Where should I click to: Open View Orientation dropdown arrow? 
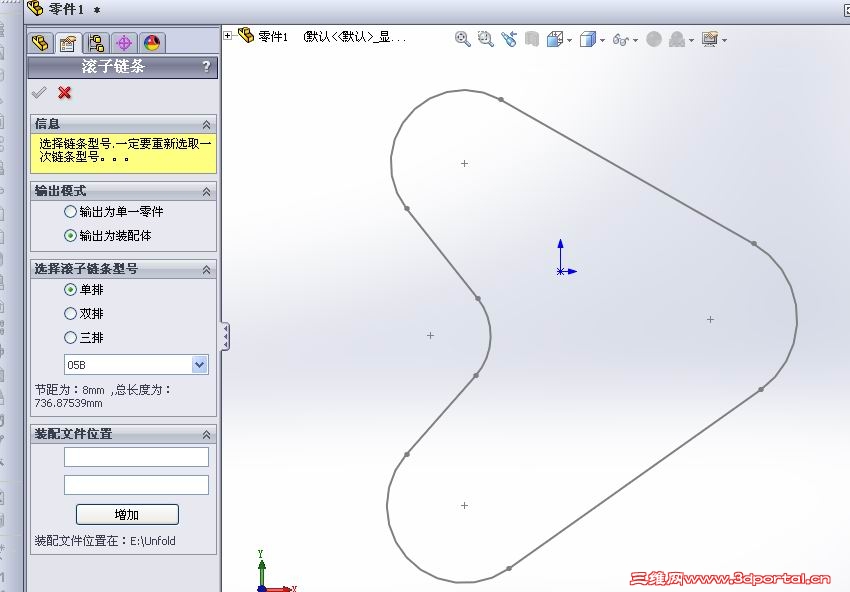(x=569, y=40)
